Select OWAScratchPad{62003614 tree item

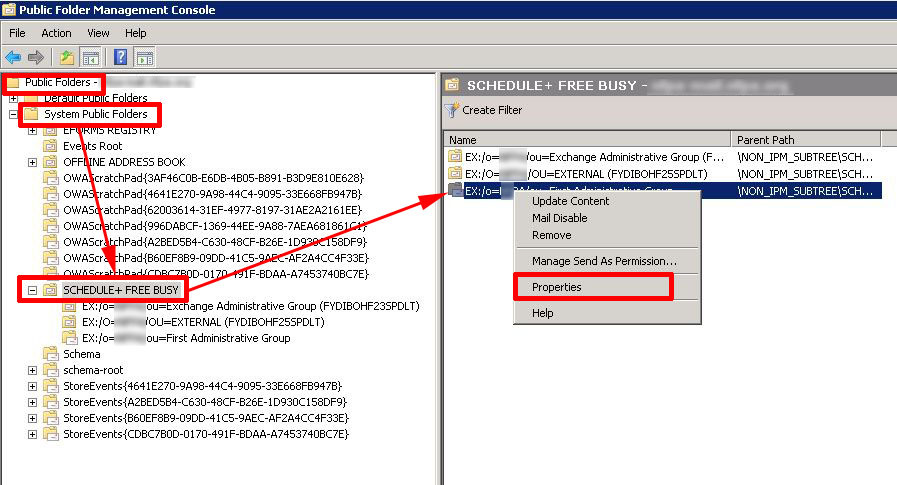[212, 210]
